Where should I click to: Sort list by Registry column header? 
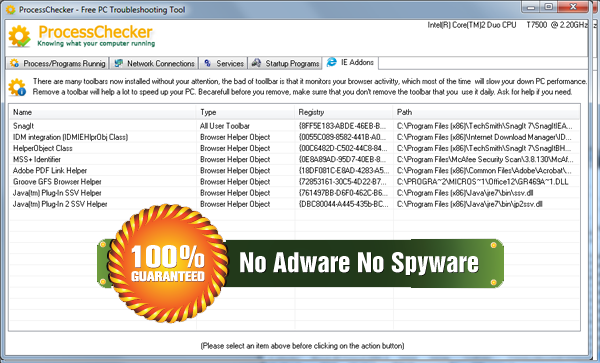coord(344,112)
